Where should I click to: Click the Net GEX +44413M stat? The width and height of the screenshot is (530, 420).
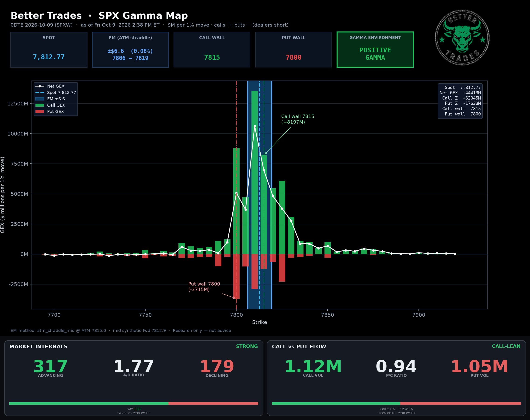click(x=460, y=93)
